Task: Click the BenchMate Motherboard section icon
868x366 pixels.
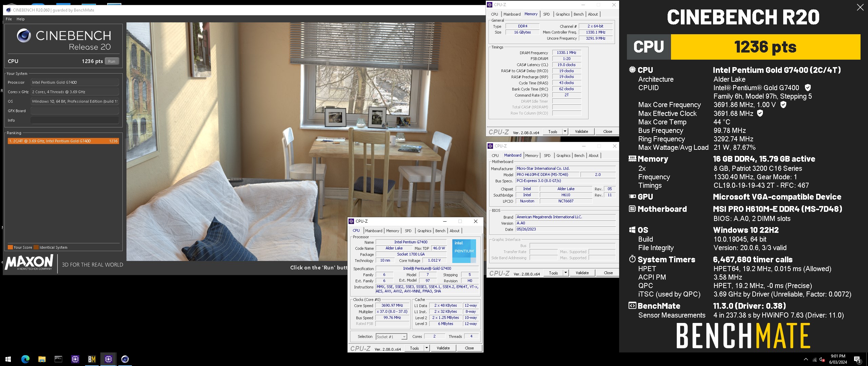Action: point(632,209)
